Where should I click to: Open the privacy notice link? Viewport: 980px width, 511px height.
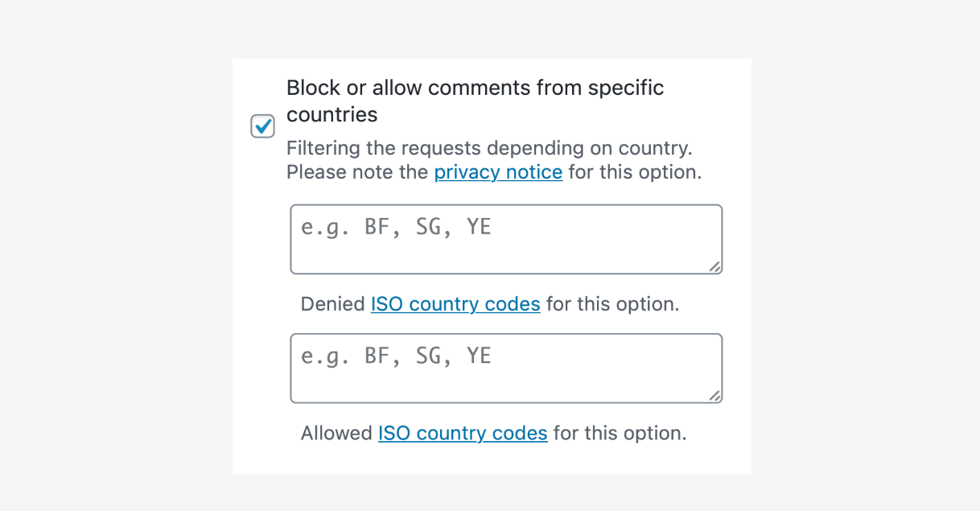(498, 172)
